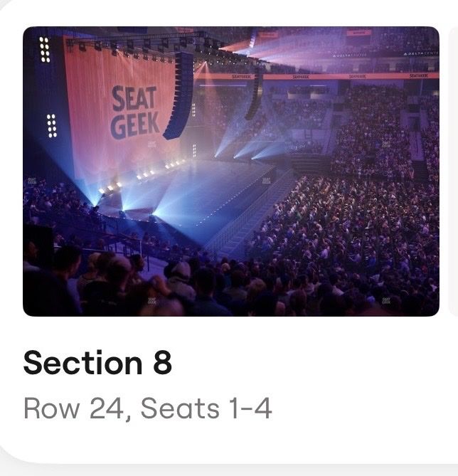
Task: Click the Delta Center sign in the arena
Action: (421, 53)
